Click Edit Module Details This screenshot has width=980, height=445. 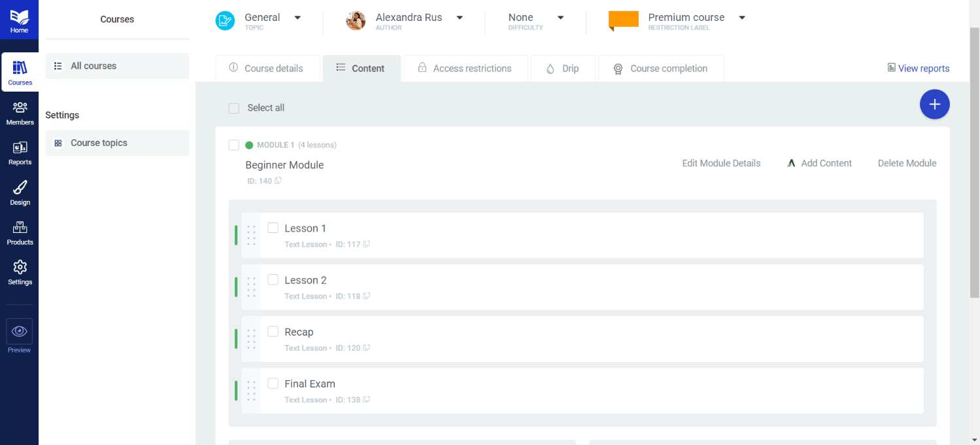pyautogui.click(x=721, y=164)
